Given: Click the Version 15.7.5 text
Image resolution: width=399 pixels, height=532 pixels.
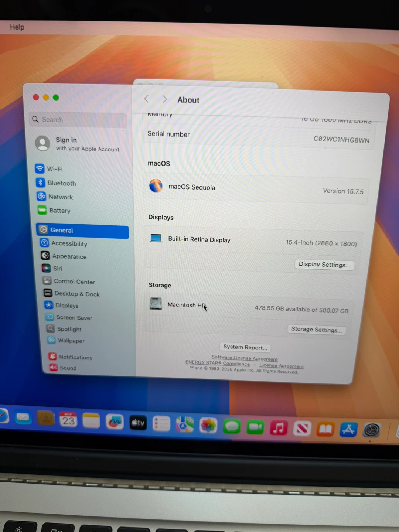Looking at the screenshot, I should click(343, 191).
